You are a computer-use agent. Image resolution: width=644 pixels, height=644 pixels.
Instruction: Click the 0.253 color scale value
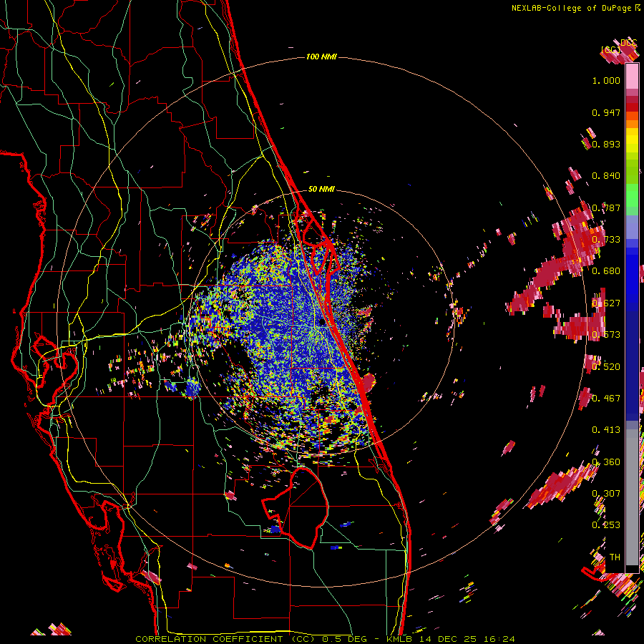(x=606, y=525)
